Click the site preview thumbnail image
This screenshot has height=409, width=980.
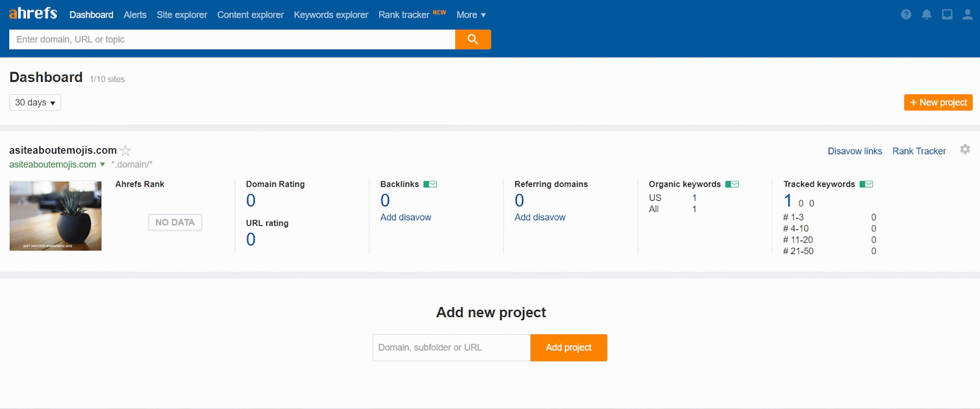tap(56, 216)
